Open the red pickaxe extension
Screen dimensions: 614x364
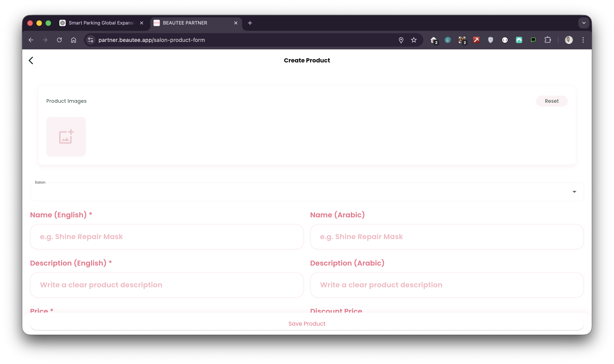[x=476, y=40]
